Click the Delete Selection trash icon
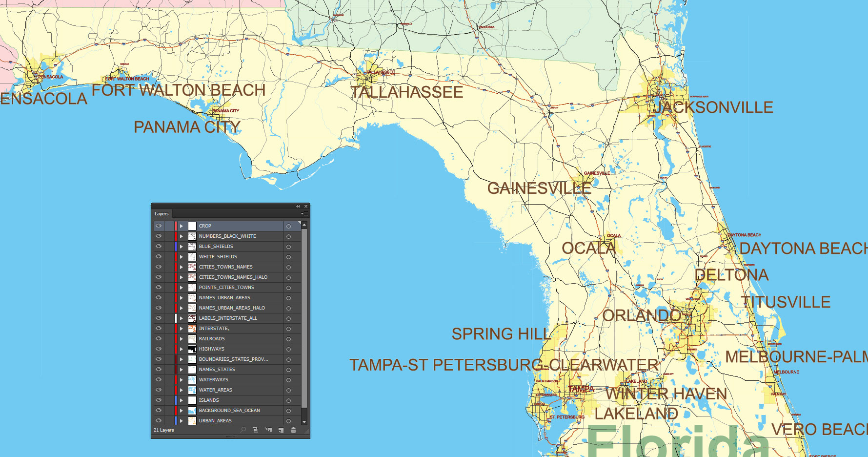 (293, 430)
